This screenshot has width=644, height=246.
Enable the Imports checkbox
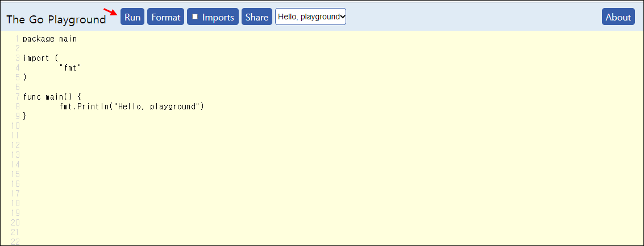[195, 17]
